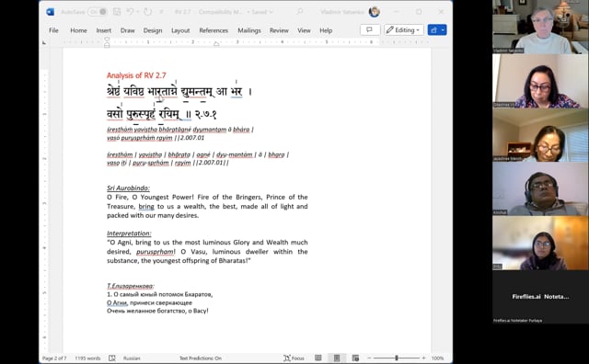Open the Undo history dropdown arrow

[137, 12]
